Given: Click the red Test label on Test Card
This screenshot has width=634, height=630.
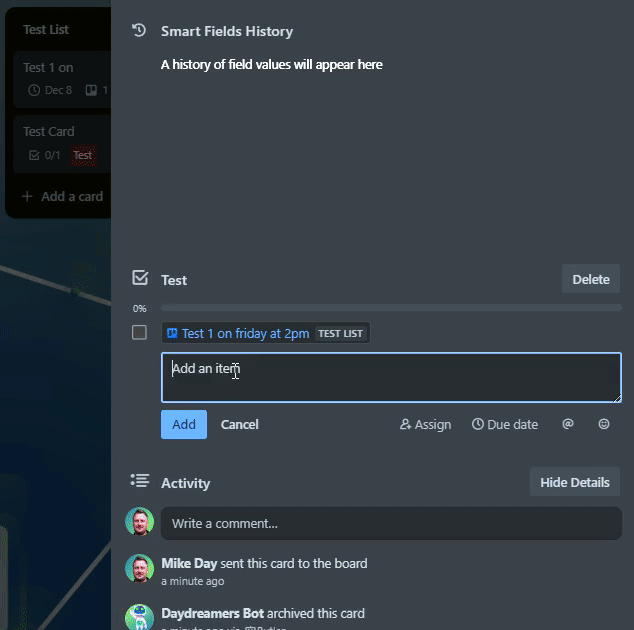Looking at the screenshot, I should click(84, 155).
